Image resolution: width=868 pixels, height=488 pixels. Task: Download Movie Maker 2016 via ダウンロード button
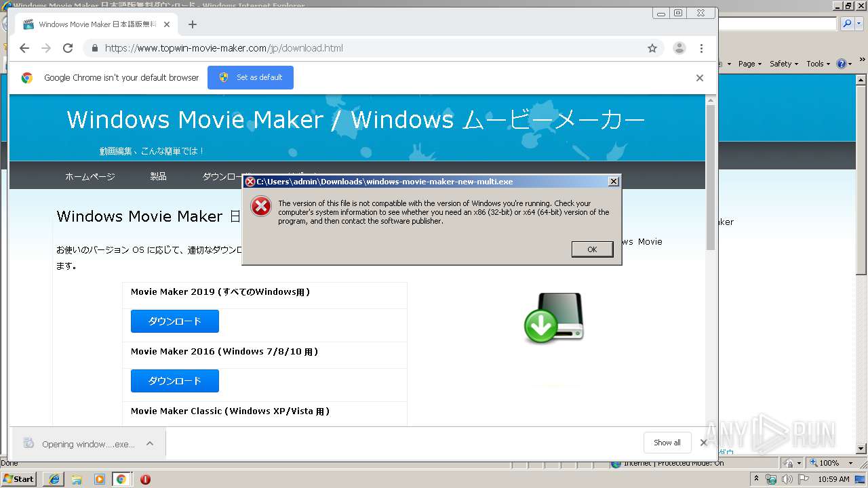coord(175,381)
